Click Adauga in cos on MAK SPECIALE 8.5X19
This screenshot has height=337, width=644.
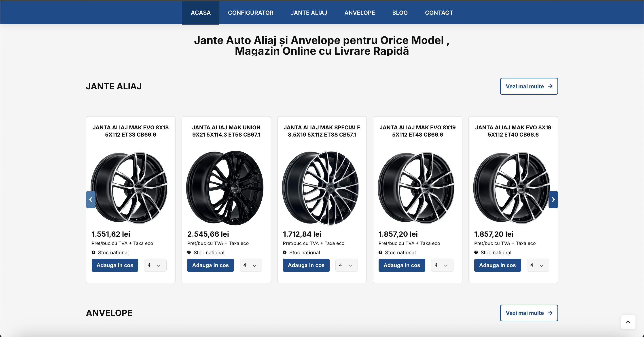coord(306,265)
